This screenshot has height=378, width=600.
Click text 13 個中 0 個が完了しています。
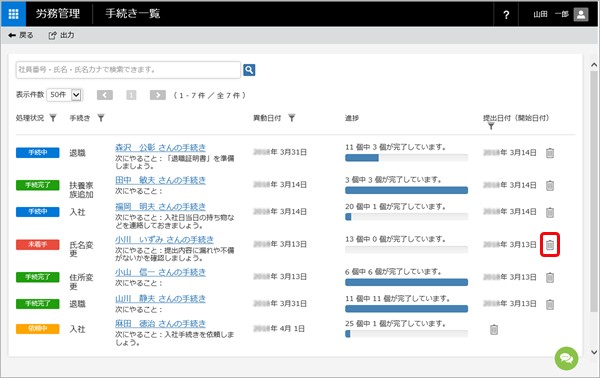point(396,239)
